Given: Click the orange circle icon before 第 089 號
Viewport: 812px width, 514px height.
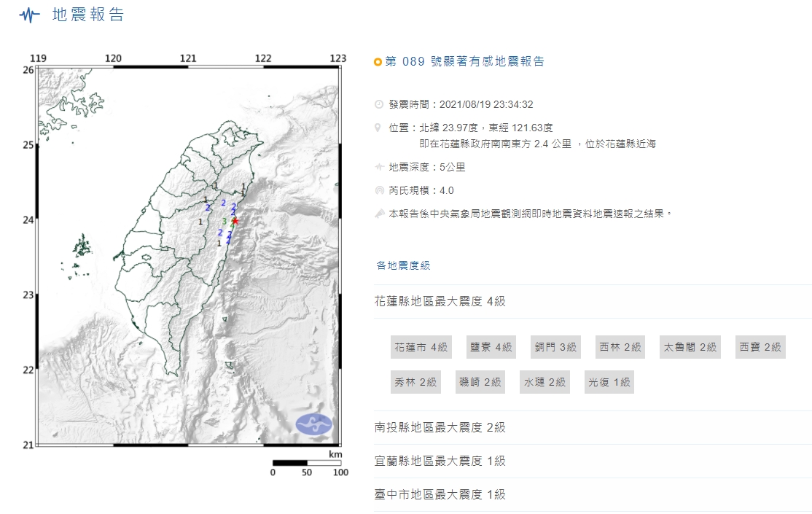Looking at the screenshot, I should (378, 62).
